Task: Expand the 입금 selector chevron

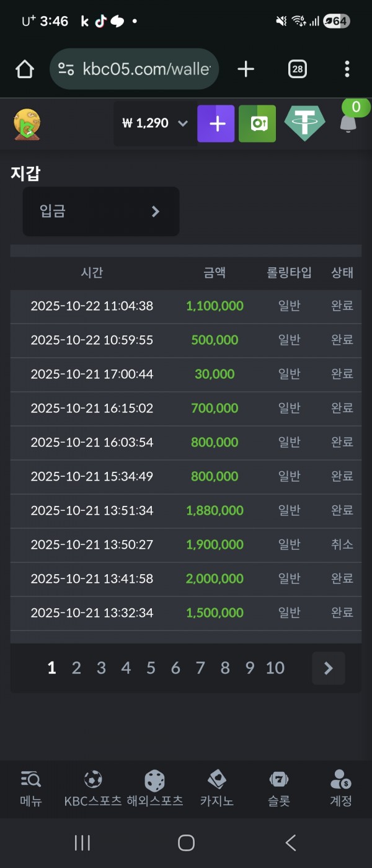Action: [156, 212]
